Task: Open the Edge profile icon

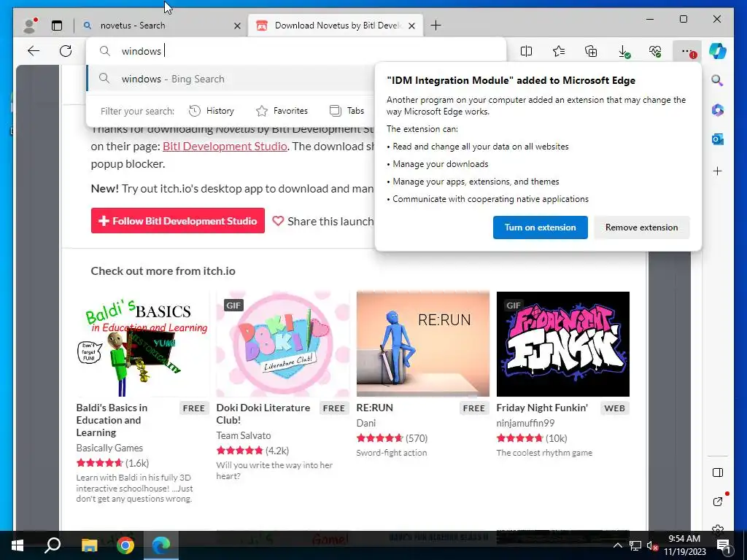Action: click(x=29, y=26)
